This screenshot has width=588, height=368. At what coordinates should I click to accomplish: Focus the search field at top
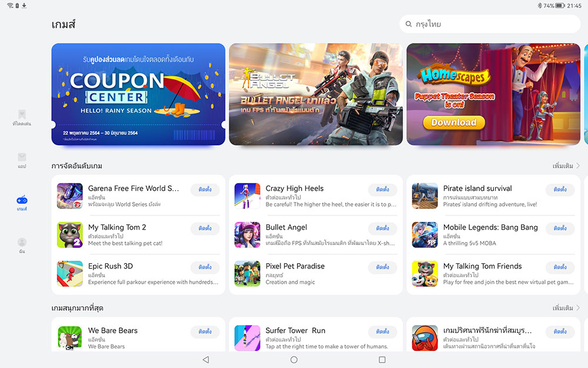[x=490, y=24]
